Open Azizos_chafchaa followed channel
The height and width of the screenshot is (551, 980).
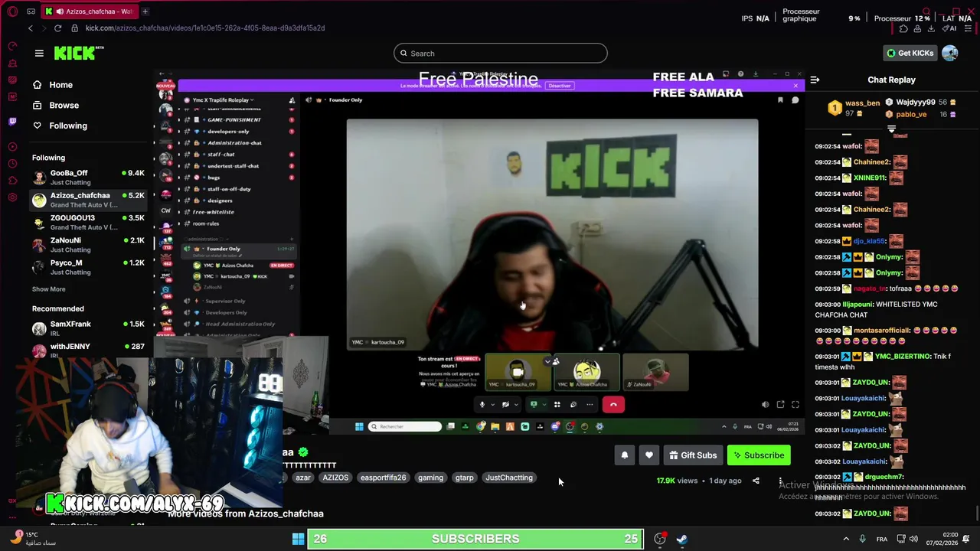pos(88,200)
